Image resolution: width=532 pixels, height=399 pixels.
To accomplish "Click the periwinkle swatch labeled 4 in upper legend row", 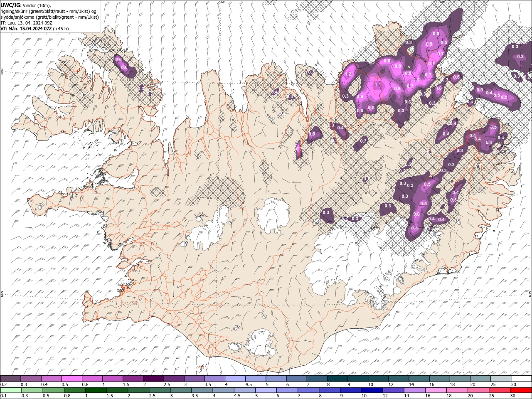I will (x=235, y=378).
